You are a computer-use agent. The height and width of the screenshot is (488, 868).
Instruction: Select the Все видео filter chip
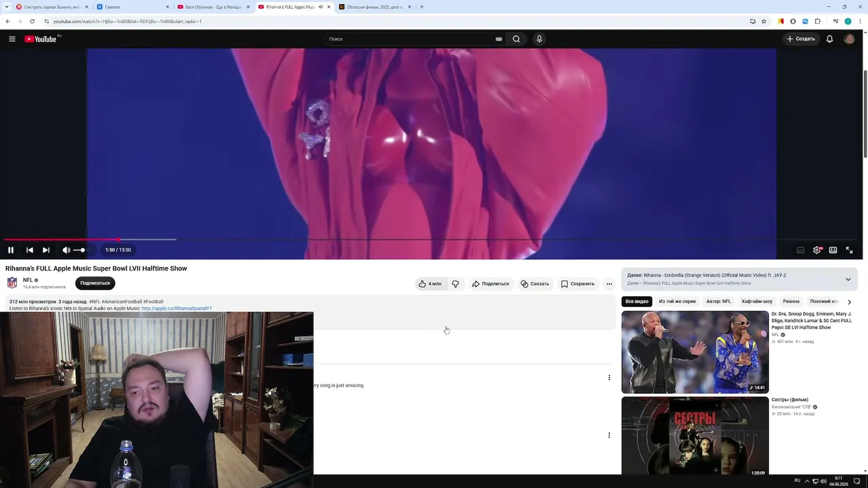[x=637, y=302]
